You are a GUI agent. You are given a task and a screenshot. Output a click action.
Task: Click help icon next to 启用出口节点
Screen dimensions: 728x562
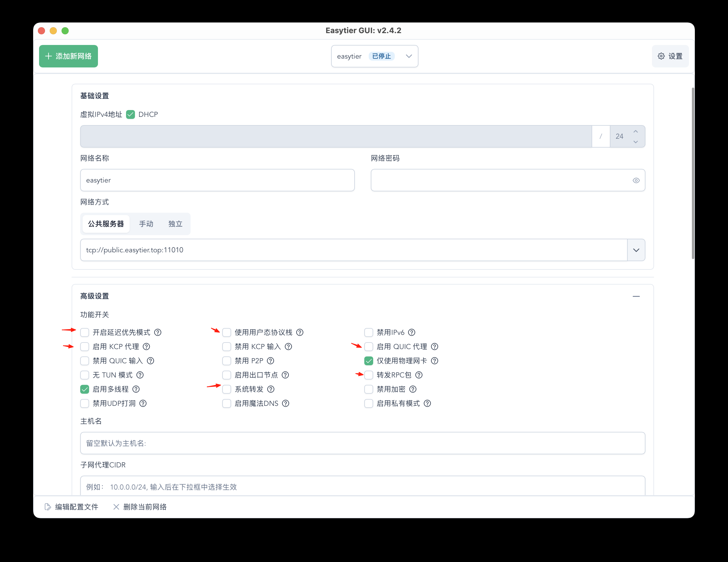[285, 375]
